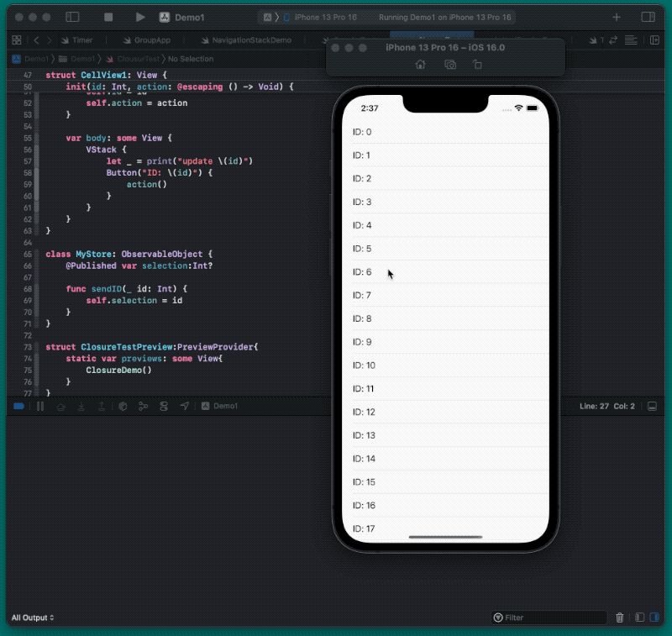Click the Step Over icon in debug bar
Viewport: 672px width, 636px height.
coord(60,406)
